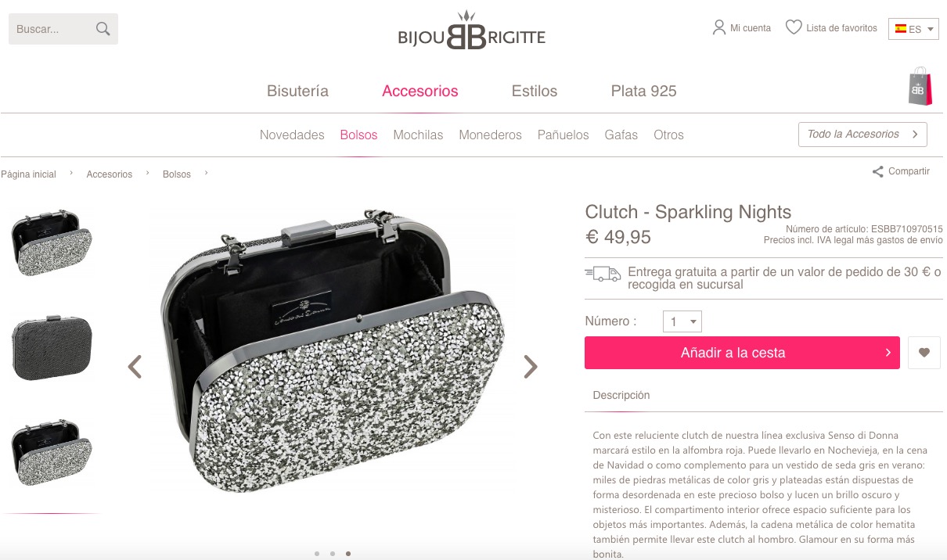
Task: Open the Bisutería menu
Action: pyautogui.click(x=297, y=91)
